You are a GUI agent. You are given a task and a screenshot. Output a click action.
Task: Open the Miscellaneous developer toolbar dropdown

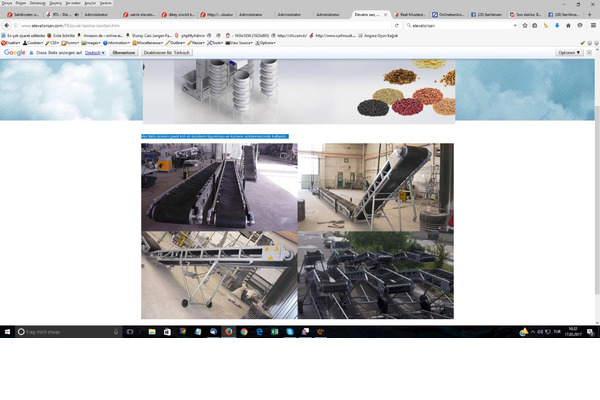pos(148,43)
